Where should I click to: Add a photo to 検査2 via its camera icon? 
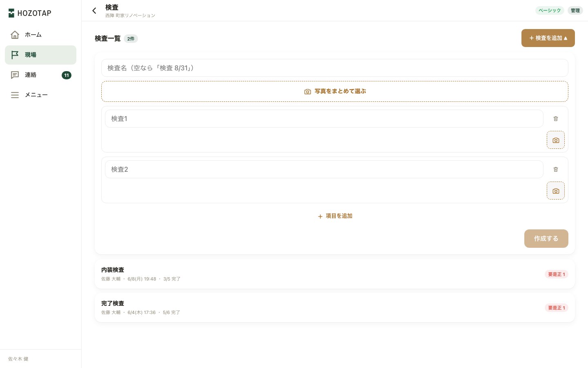556,191
